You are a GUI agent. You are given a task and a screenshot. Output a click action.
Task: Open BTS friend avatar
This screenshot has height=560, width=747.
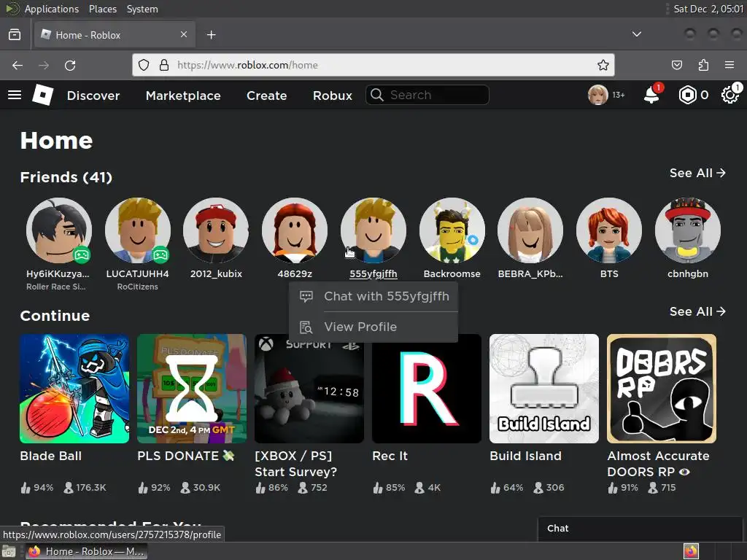click(609, 230)
